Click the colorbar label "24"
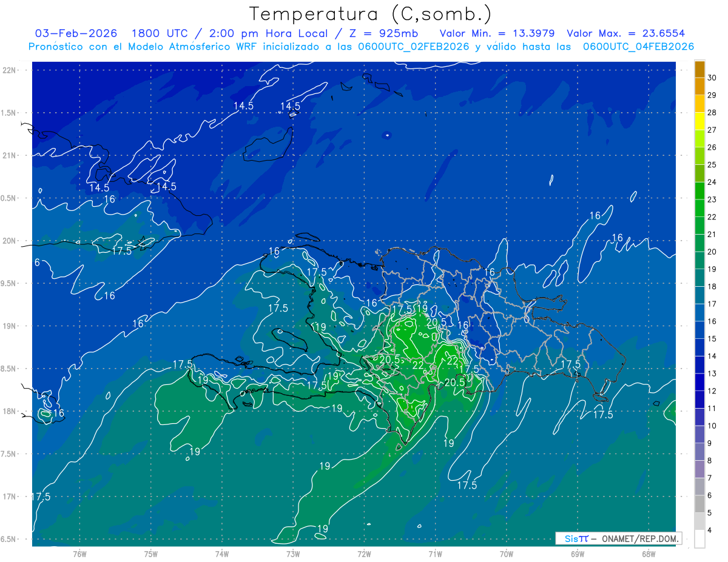Image resolution: width=728 pixels, height=562 pixels. point(712,182)
